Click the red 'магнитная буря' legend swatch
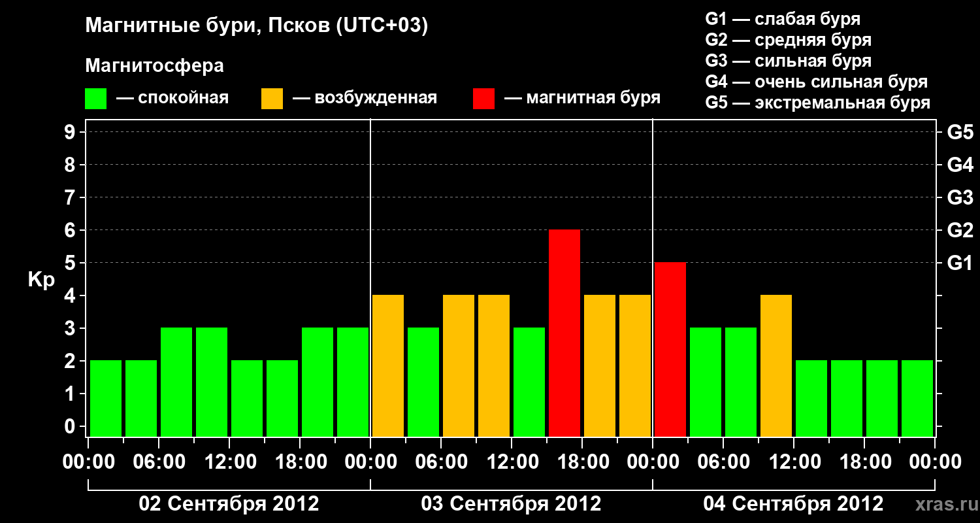Image resolution: width=980 pixels, height=523 pixels. tap(483, 99)
